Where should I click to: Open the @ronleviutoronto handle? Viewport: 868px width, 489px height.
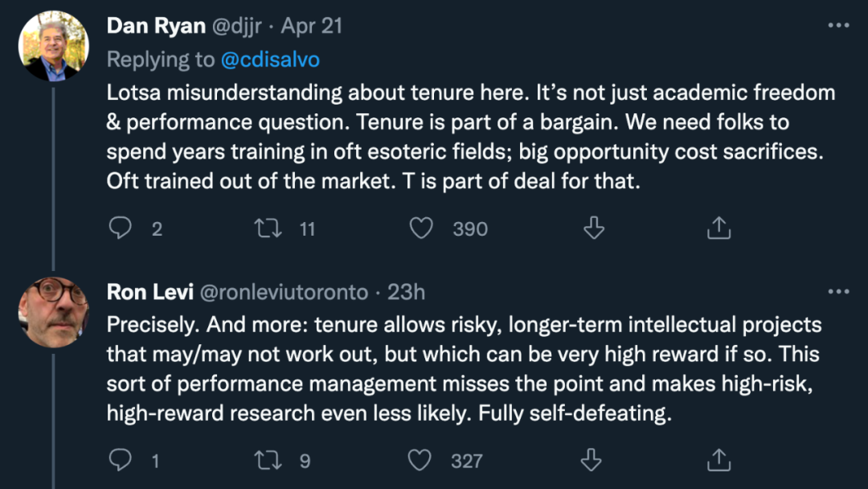coord(283,291)
